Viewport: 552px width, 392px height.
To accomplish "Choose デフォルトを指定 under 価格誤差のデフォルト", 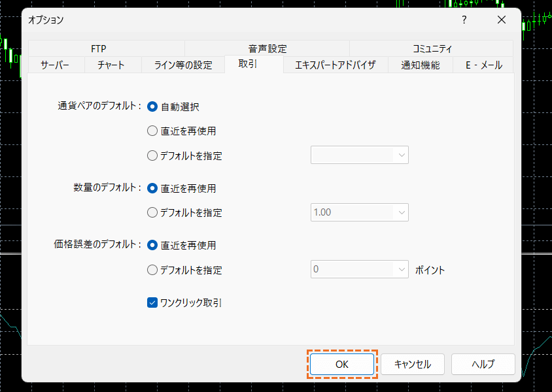I will tap(152, 269).
